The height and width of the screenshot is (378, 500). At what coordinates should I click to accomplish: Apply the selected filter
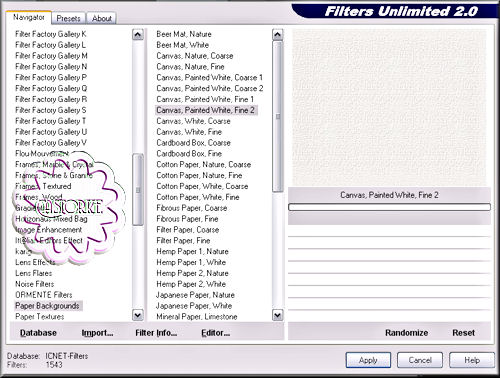(x=368, y=360)
